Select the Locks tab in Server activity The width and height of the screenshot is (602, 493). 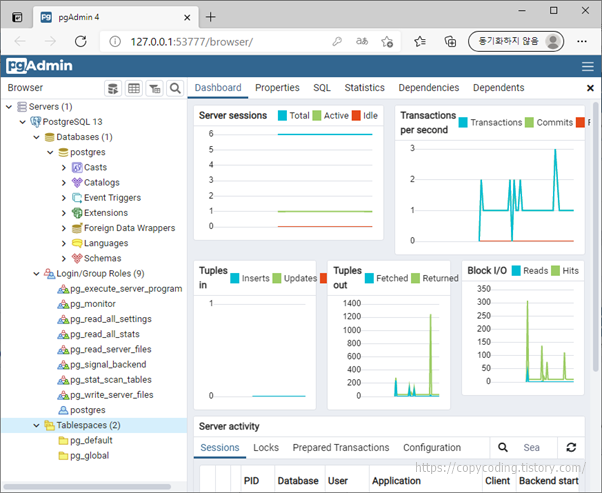point(266,447)
